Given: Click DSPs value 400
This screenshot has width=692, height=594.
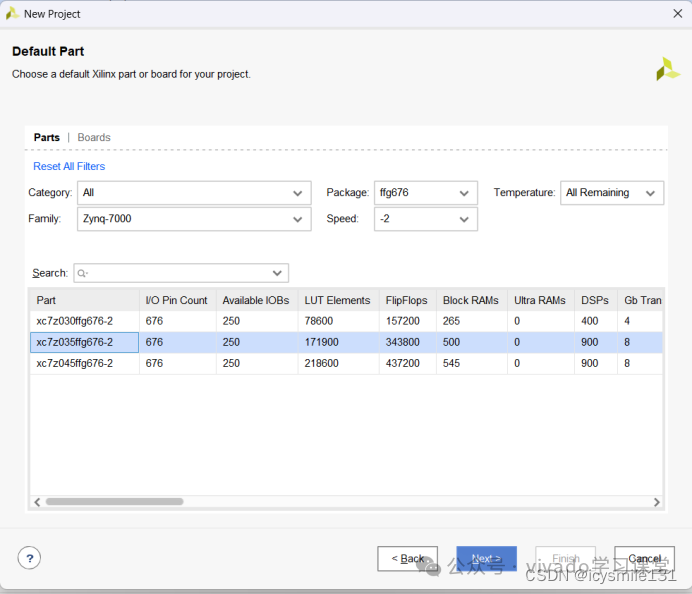Looking at the screenshot, I should coord(590,321).
